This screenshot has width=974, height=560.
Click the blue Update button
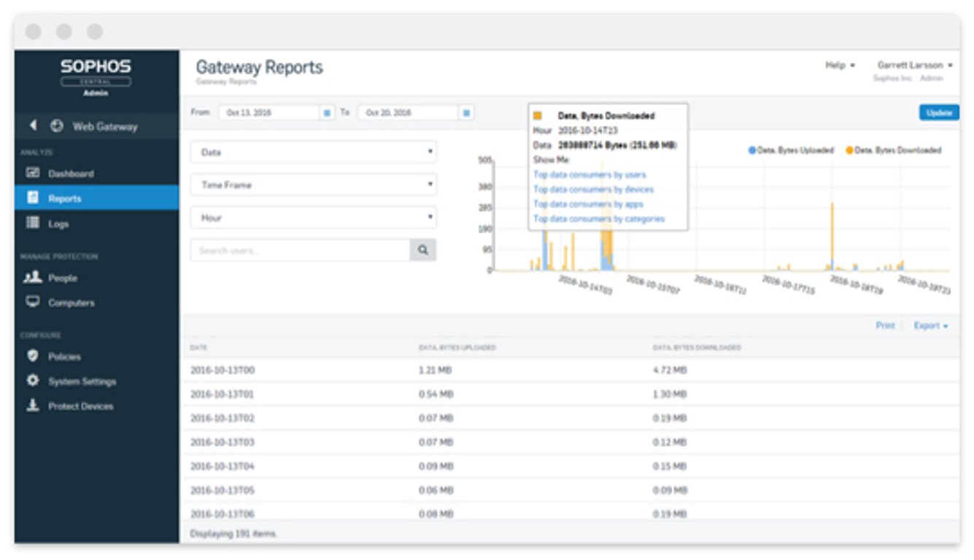click(938, 113)
